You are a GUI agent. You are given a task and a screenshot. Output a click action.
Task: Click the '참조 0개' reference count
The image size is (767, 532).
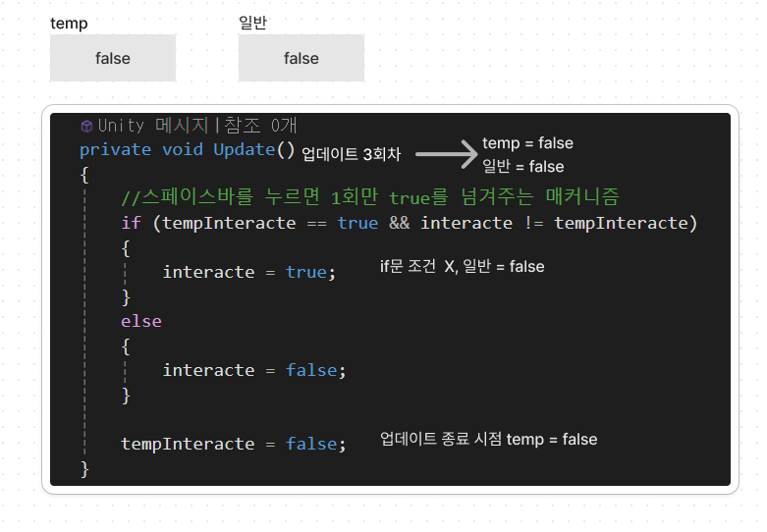click(x=260, y=126)
